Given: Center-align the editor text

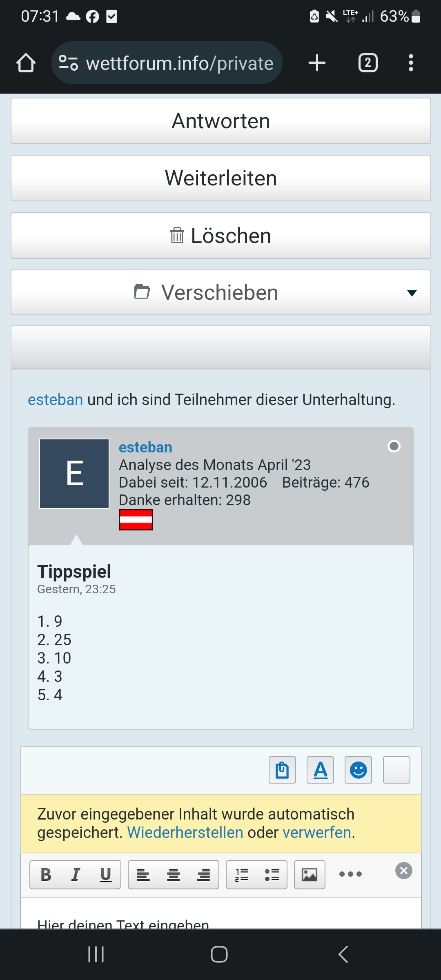Looking at the screenshot, I should (x=174, y=875).
